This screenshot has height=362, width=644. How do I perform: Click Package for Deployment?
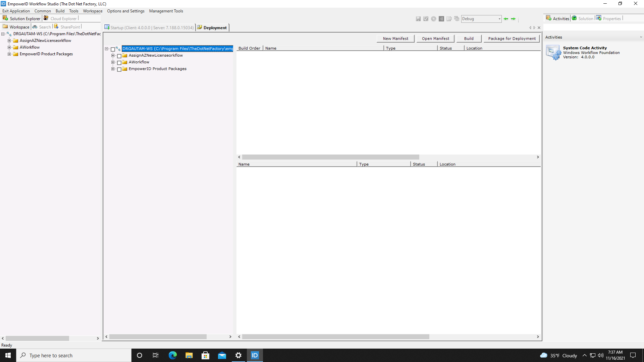tap(511, 38)
